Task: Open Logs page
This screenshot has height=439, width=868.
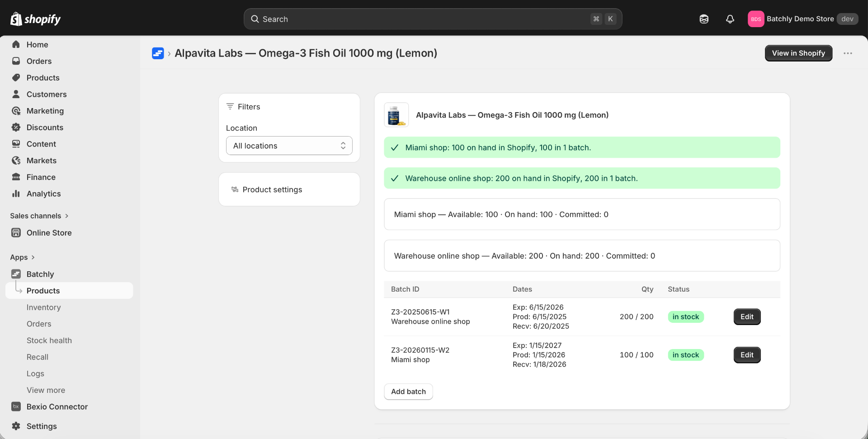Action: [35, 373]
